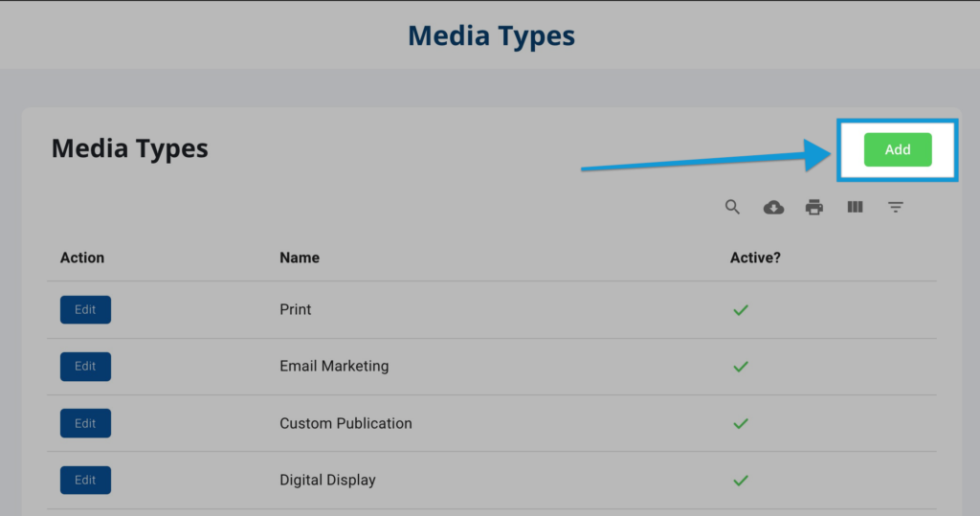
Task: Select the Email Marketing name cell
Action: coord(334,366)
